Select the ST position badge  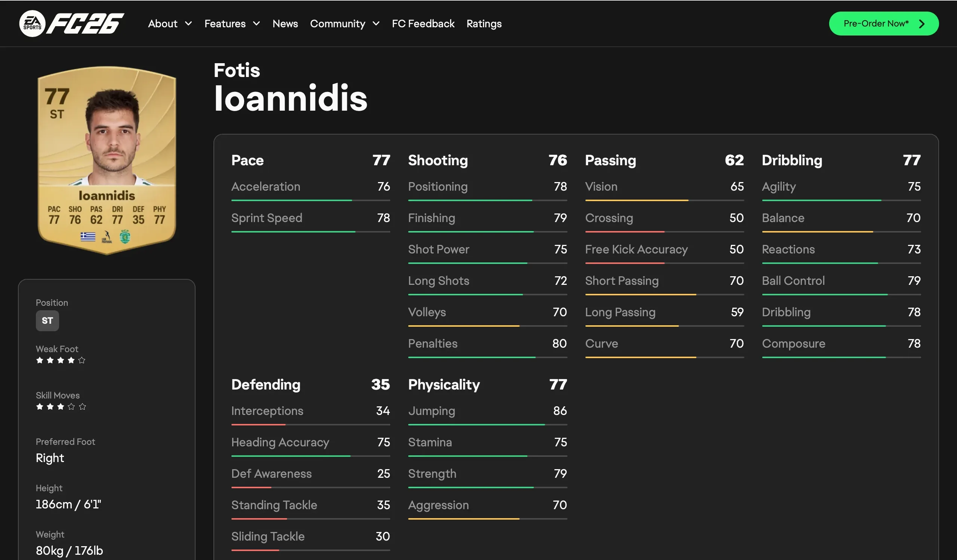point(47,321)
